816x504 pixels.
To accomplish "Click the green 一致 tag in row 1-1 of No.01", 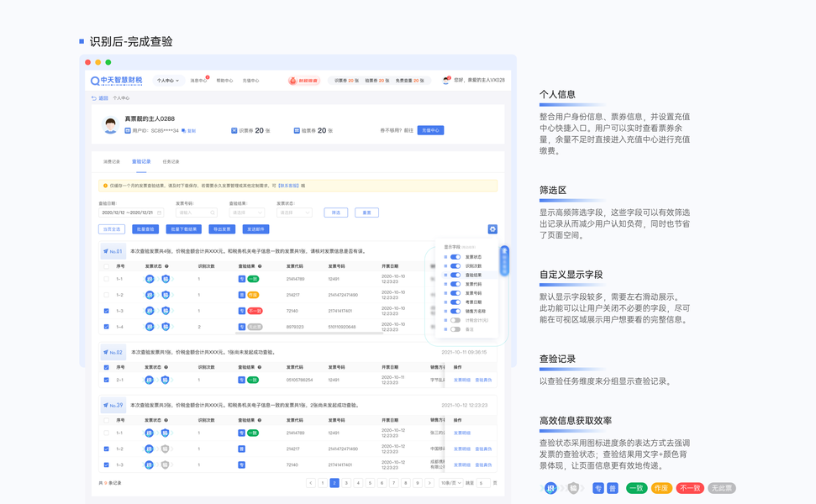I will (253, 280).
